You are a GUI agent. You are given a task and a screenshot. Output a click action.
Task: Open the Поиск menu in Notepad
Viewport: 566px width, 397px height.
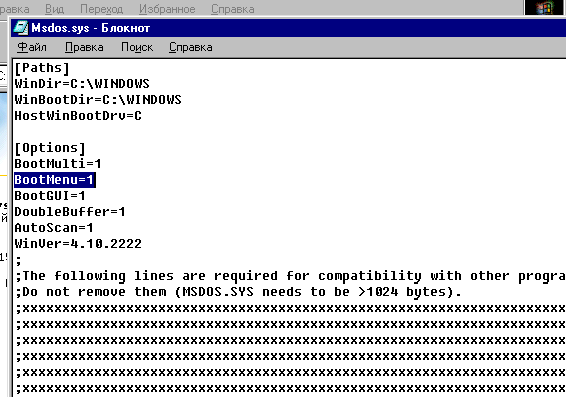tap(137, 47)
